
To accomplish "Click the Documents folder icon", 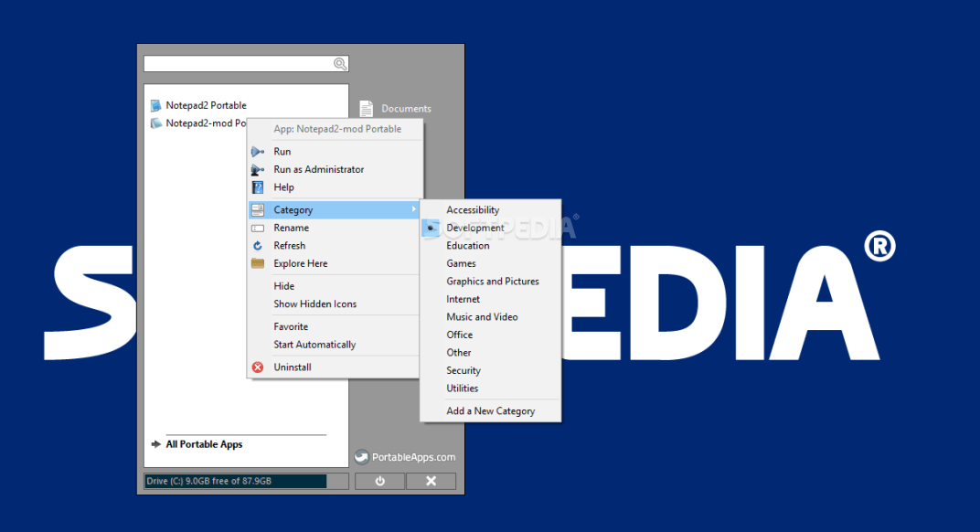I will point(367,109).
